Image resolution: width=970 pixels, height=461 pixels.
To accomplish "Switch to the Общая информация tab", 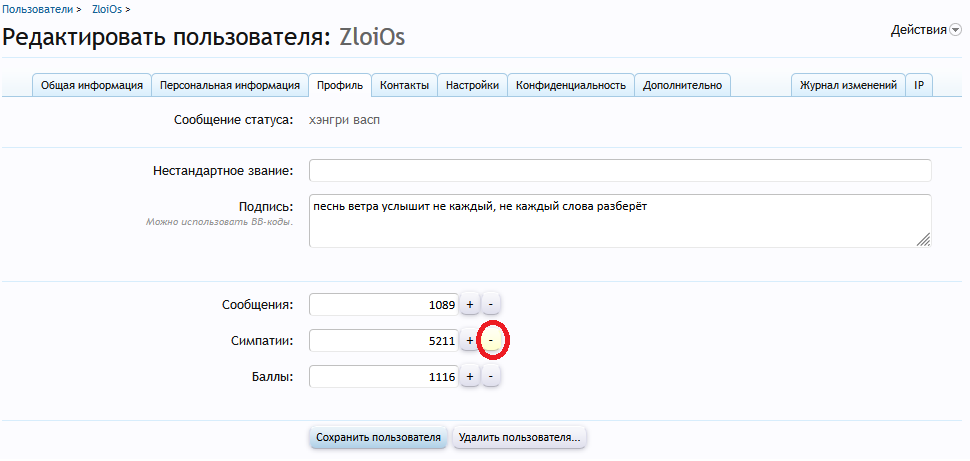I will click(92, 86).
